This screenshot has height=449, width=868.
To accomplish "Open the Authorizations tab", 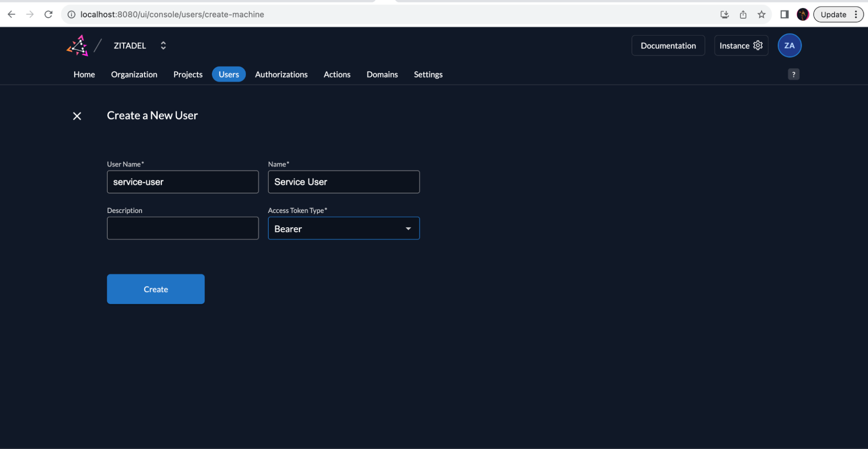I will [281, 74].
